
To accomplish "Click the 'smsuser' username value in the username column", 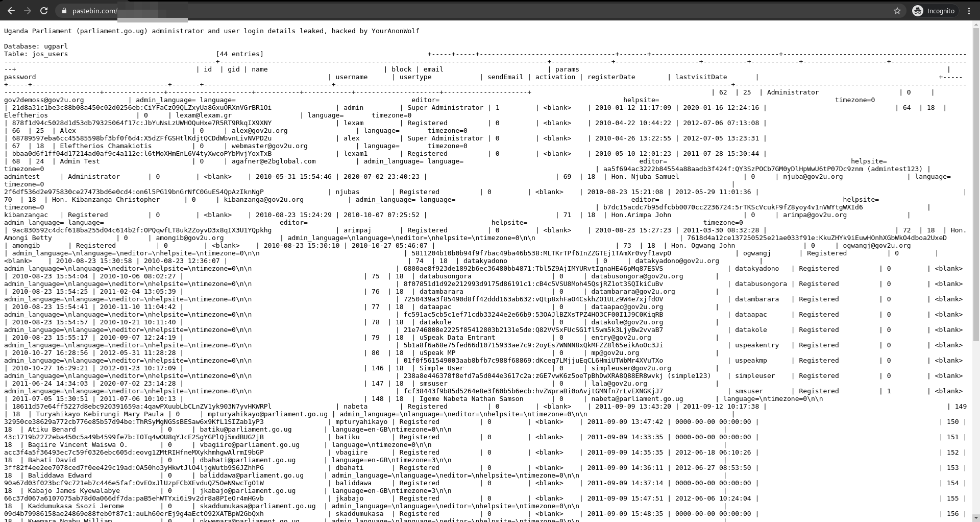I will pyautogui.click(x=749, y=391).
